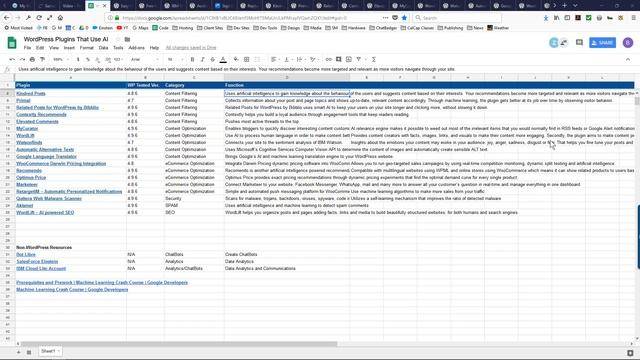Screen dimensions: 640x360
Task: Open text wrapping dropdown
Action: pyautogui.click(x=300, y=60)
